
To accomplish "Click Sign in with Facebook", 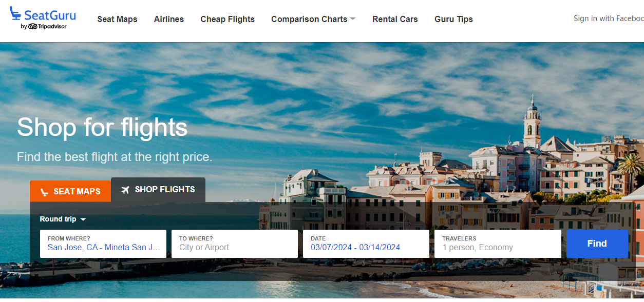I will (x=609, y=18).
